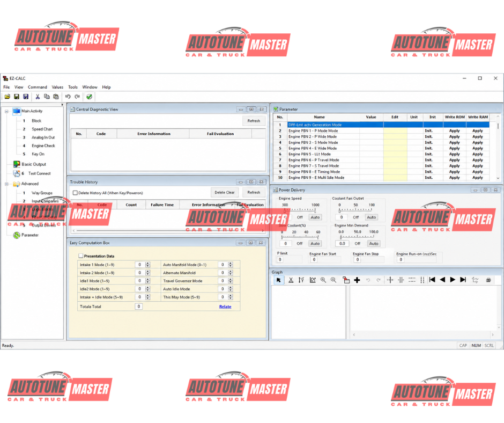Click the Basic Output tree icon

(x=17, y=164)
